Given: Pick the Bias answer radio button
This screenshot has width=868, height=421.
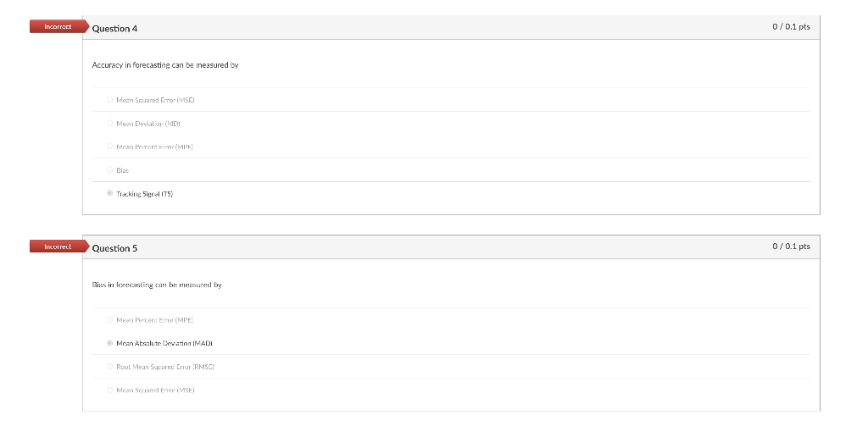Looking at the screenshot, I should [x=109, y=170].
